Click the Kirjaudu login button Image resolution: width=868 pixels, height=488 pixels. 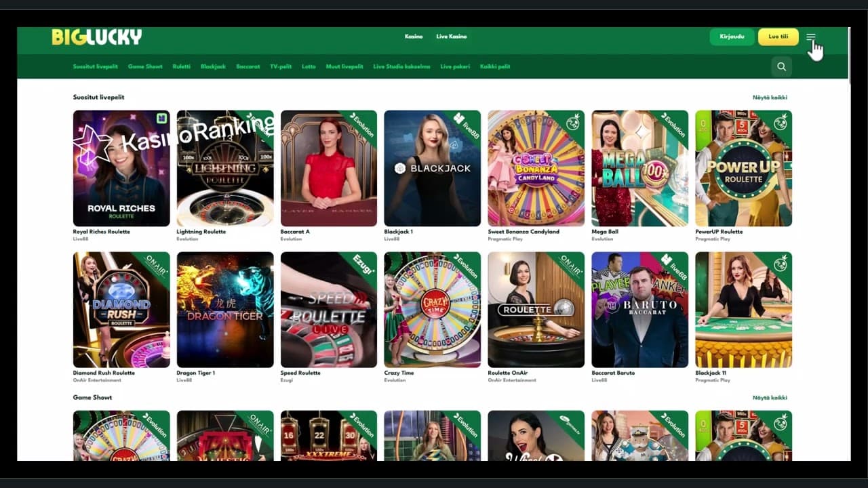(x=732, y=37)
